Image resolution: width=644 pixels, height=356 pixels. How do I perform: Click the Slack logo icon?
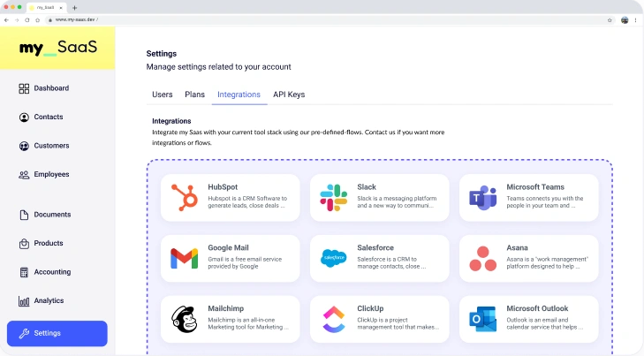point(333,198)
